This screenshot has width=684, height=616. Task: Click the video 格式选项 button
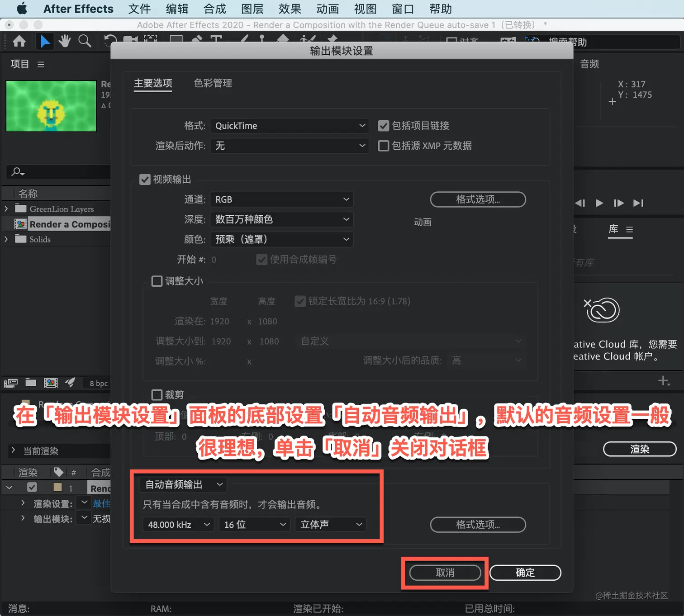click(x=478, y=199)
